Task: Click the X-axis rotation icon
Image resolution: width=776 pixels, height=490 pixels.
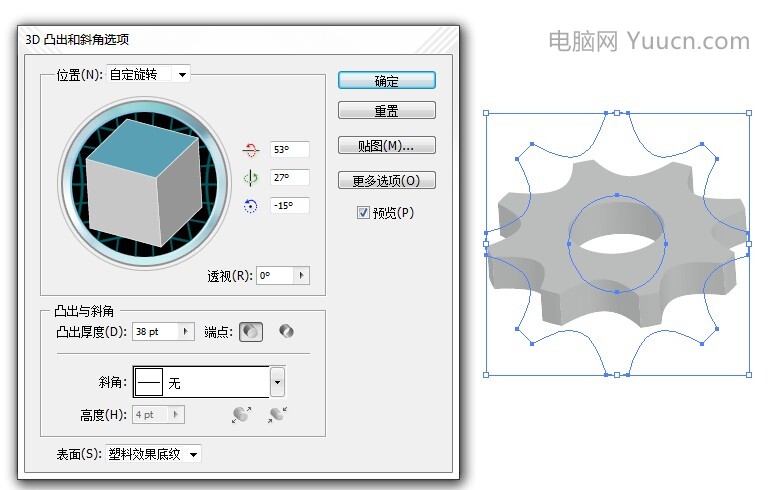Action: pyautogui.click(x=251, y=149)
